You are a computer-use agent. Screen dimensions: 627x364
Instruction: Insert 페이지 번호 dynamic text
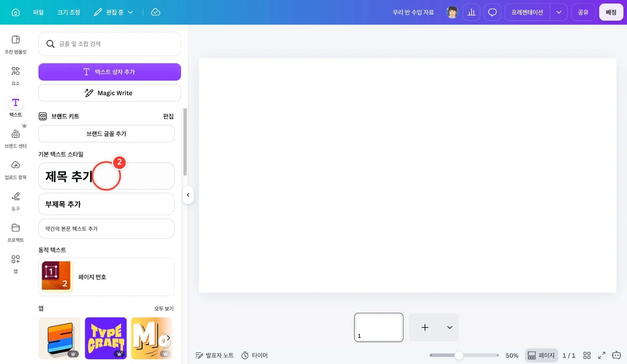pyautogui.click(x=107, y=277)
